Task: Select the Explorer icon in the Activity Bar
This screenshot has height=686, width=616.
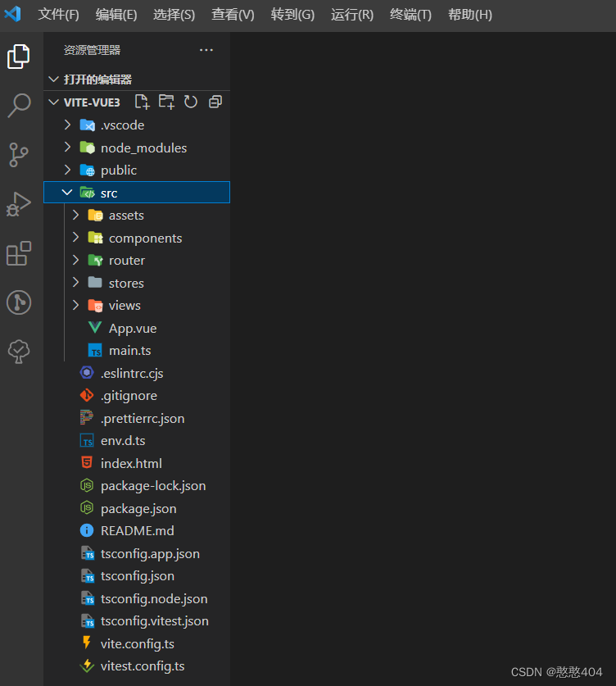Action: [20, 56]
